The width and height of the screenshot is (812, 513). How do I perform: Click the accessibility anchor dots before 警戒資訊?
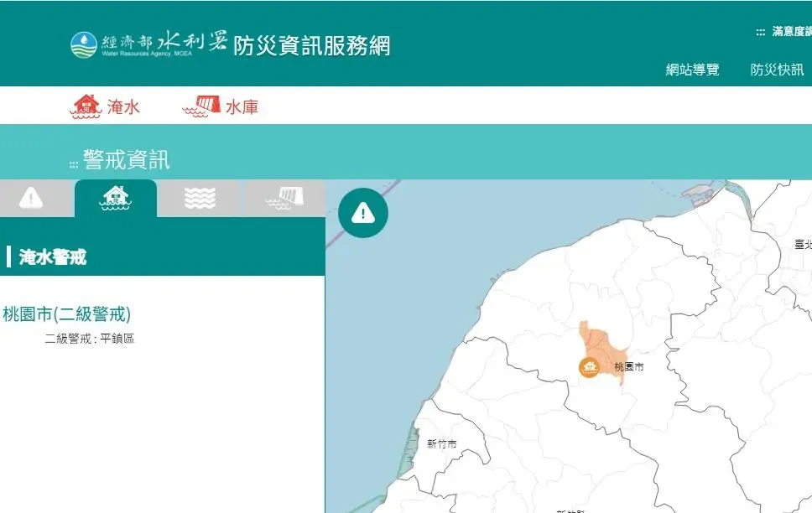coord(74,164)
